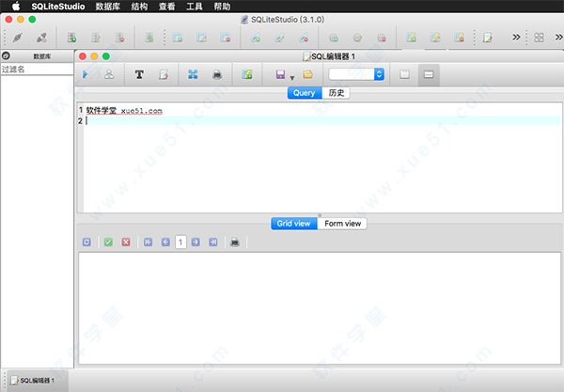564x392 pixels.
Task: Switch to the Query tab
Action: click(x=305, y=93)
